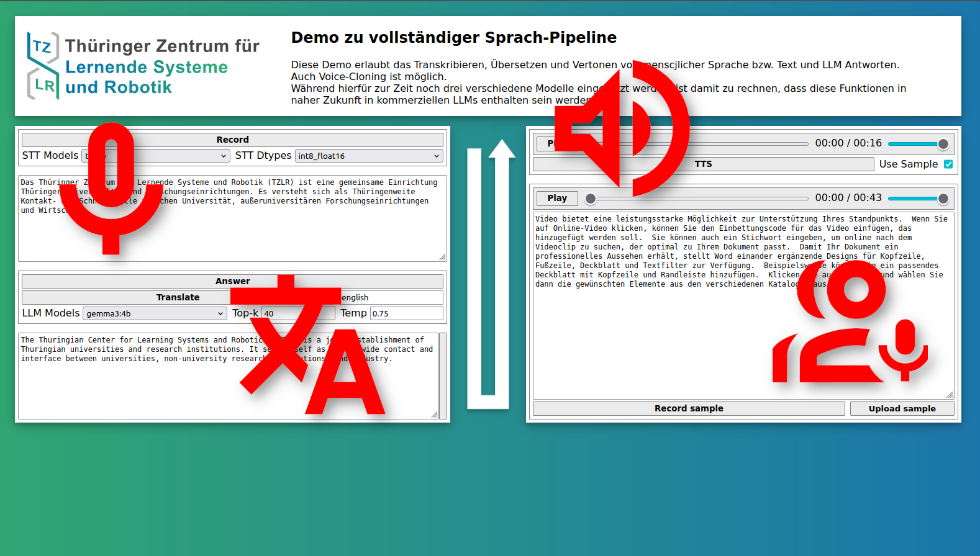This screenshot has height=556, width=980.
Task: Click the TZLR logo emblem
Action: [43, 66]
